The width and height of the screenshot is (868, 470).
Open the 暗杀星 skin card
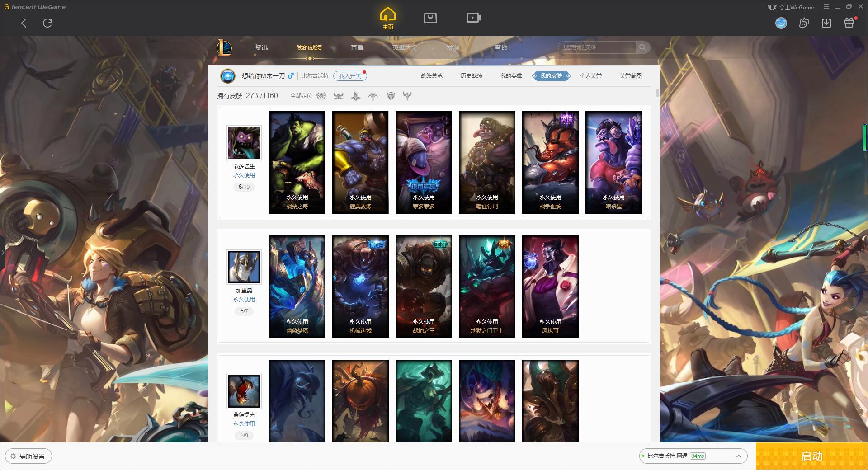coord(613,162)
